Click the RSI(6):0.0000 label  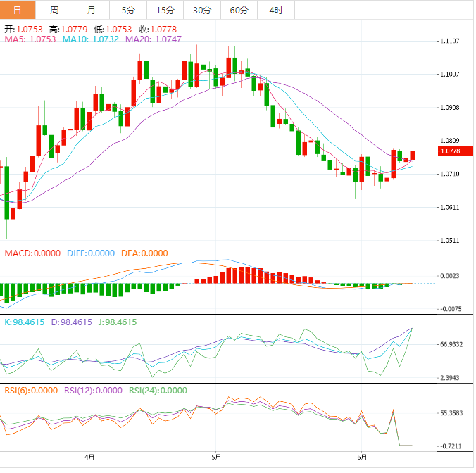(x=31, y=391)
